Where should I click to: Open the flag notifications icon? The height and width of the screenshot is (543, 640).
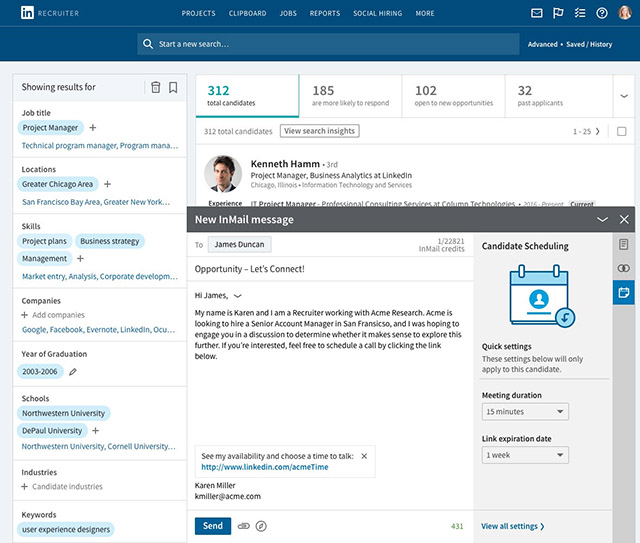pos(558,13)
